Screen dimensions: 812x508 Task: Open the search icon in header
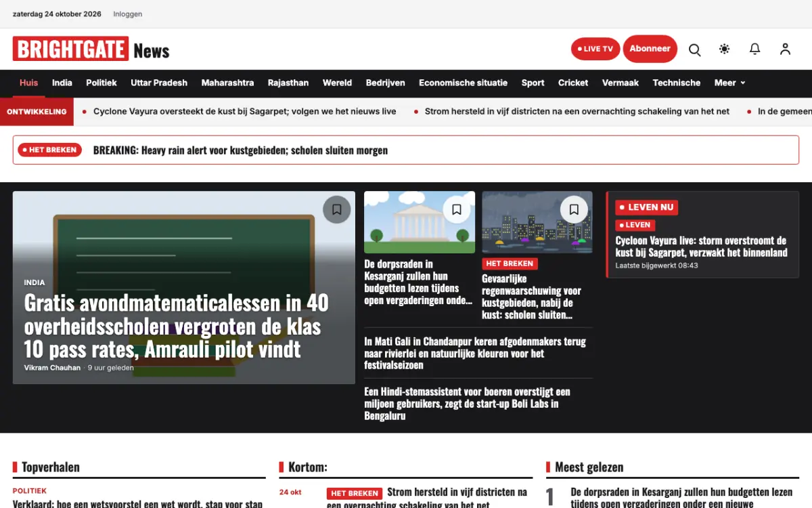(694, 49)
